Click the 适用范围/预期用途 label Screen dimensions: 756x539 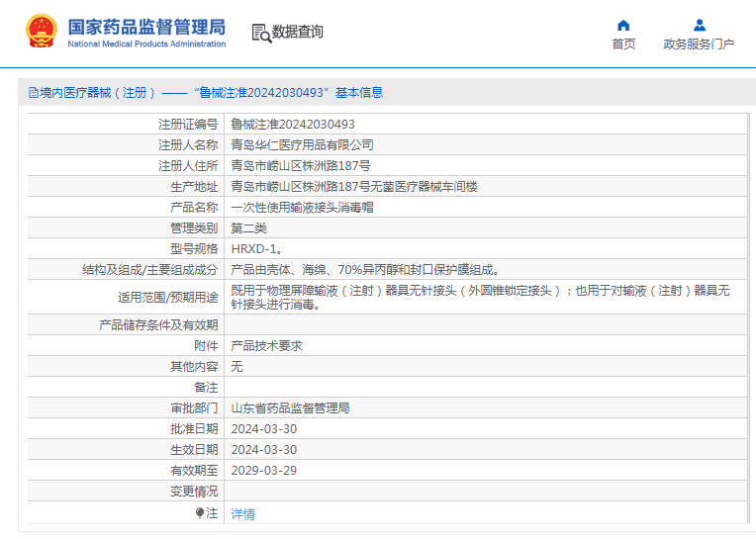click(168, 298)
